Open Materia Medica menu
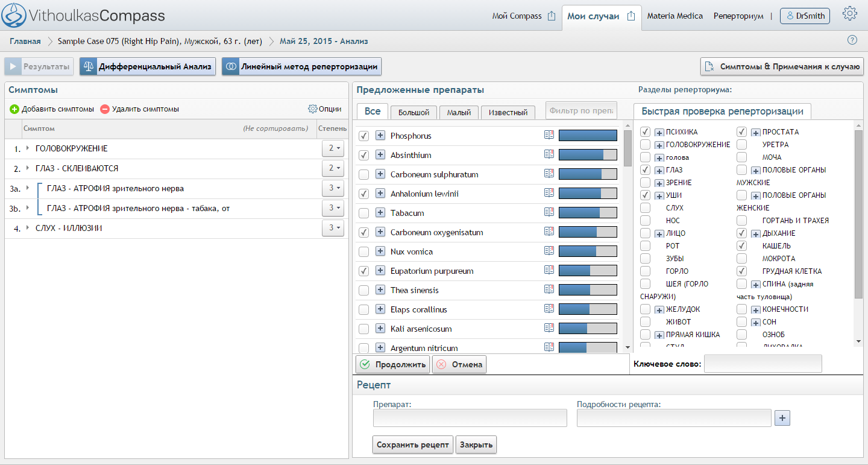868x465 pixels. click(675, 16)
